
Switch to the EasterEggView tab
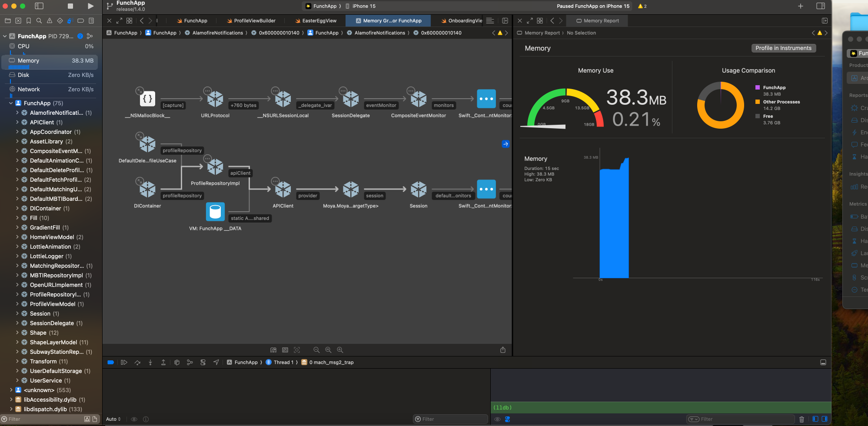click(x=316, y=20)
